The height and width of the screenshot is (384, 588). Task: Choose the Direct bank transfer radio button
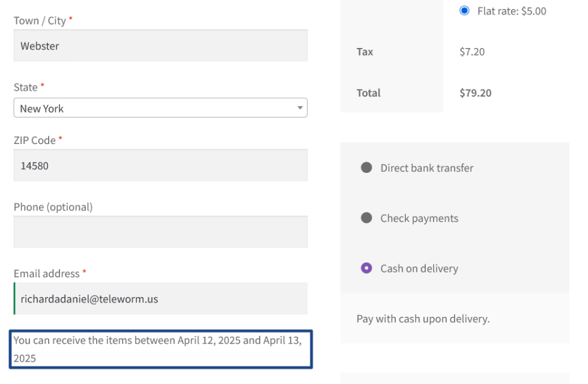pos(366,168)
